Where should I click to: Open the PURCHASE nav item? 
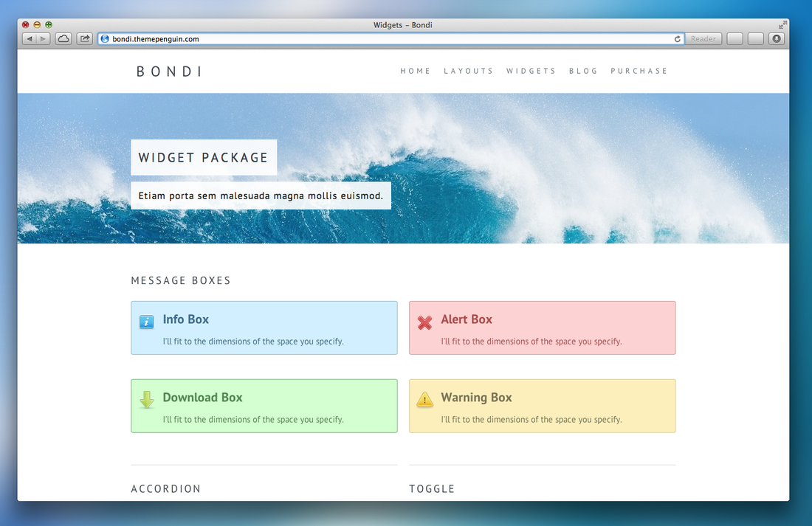pos(639,71)
